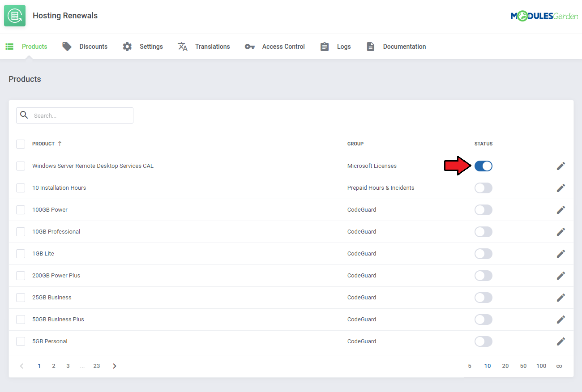The image size is (582, 392).
Task: Click the Search input field
Action: (75, 115)
